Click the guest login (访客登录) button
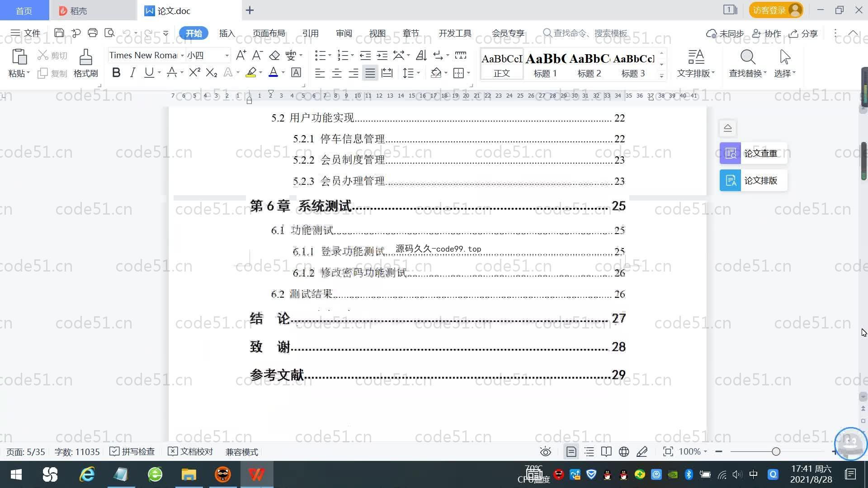868x488 pixels. 776,10
